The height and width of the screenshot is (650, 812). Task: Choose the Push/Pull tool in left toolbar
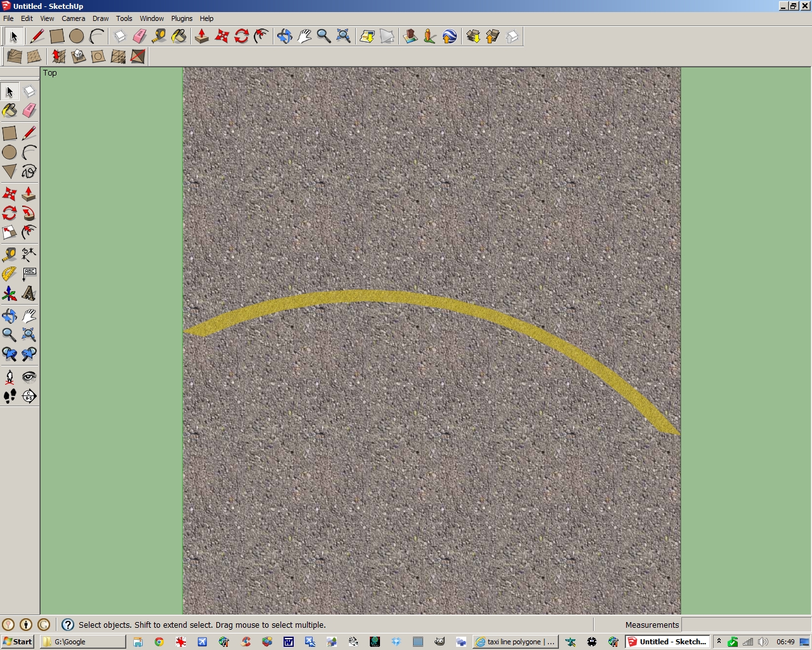tap(29, 194)
